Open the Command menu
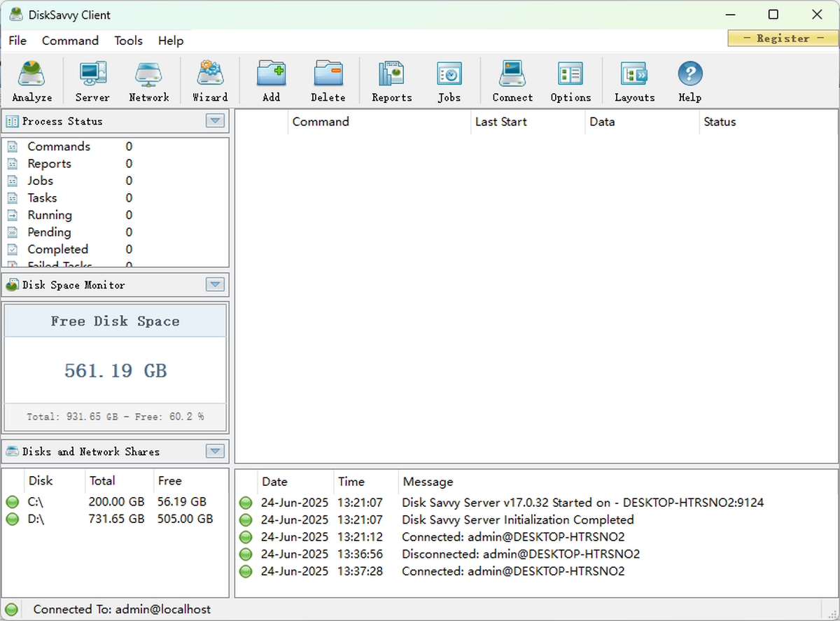Viewport: 840px width, 621px height. [70, 41]
